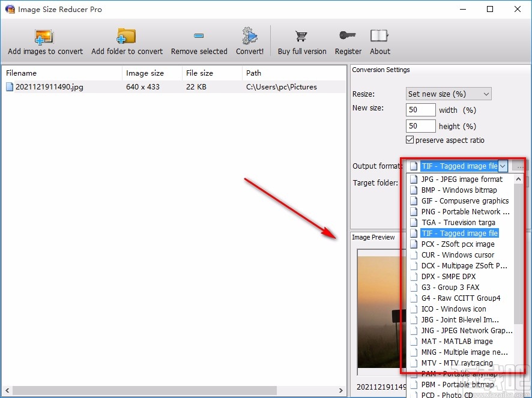
Task: Click the width percentage input field
Action: pyautogui.click(x=421, y=110)
